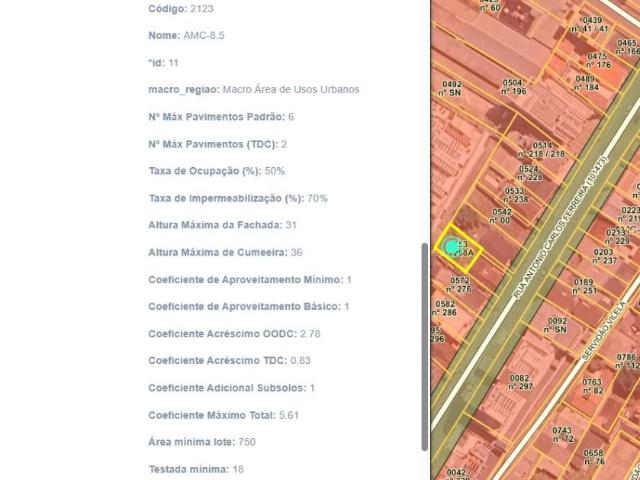The image size is (640, 480).
Task: Click Servidão Vilela street label
Action: point(604,331)
